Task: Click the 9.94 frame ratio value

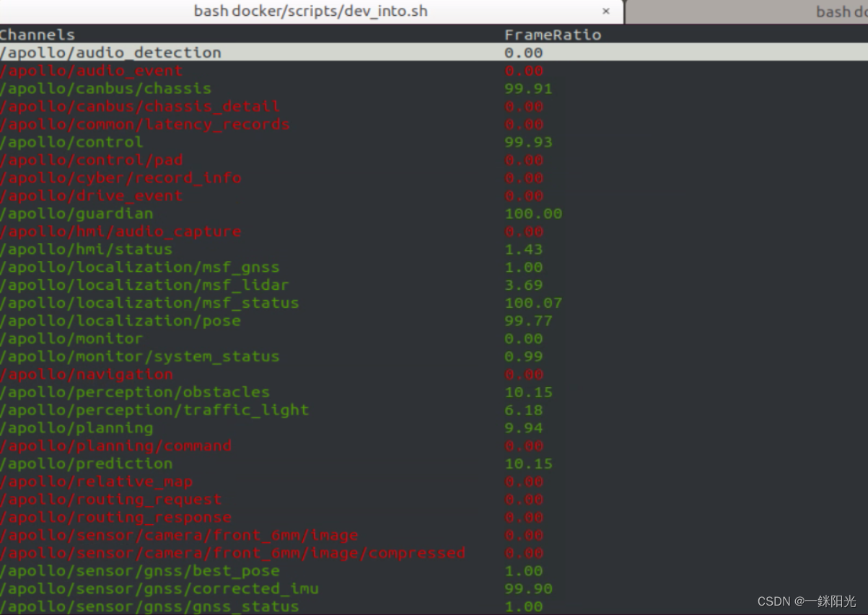Action: 524,428
